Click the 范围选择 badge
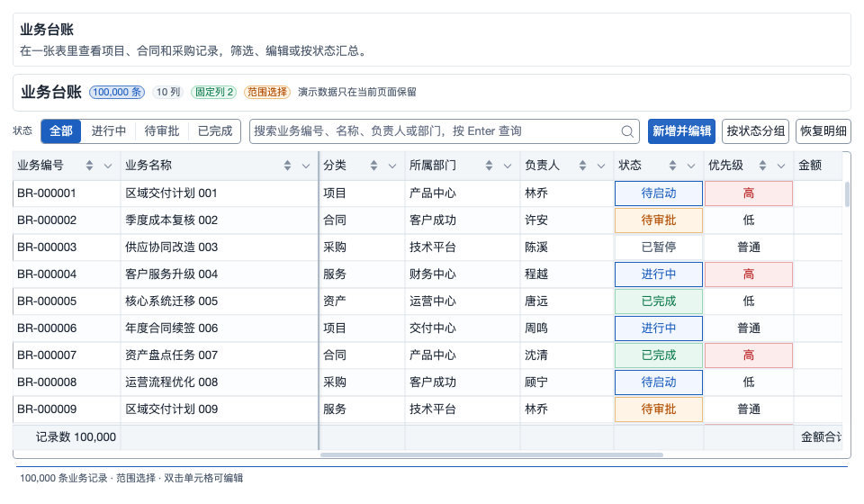Screen dimensions: 864x504 [x=267, y=92]
